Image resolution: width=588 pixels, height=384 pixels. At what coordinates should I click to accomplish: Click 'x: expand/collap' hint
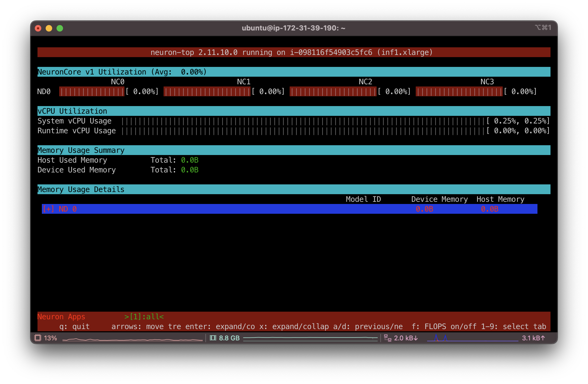[x=294, y=327]
